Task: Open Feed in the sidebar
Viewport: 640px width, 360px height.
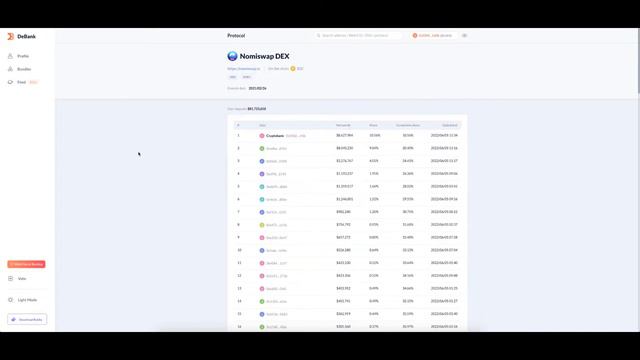Action: 21,82
